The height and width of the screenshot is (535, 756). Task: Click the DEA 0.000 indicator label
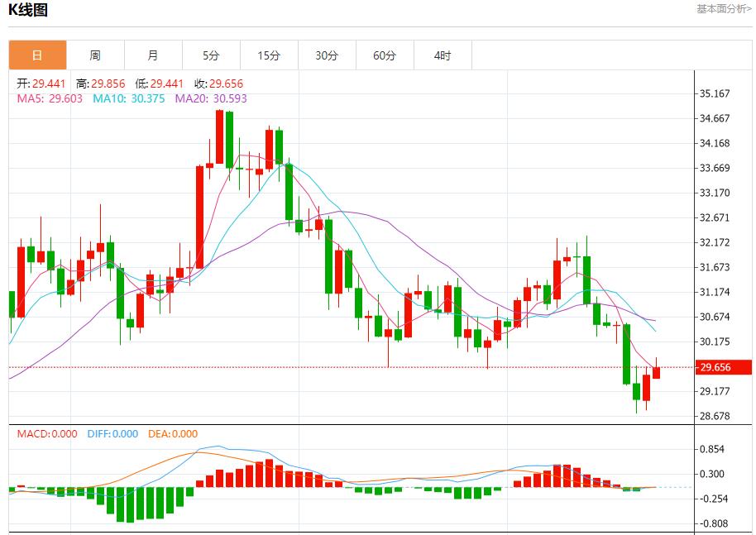[x=173, y=433]
